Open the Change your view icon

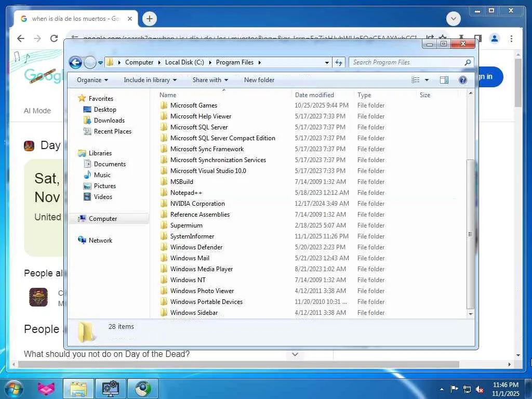[x=416, y=80]
